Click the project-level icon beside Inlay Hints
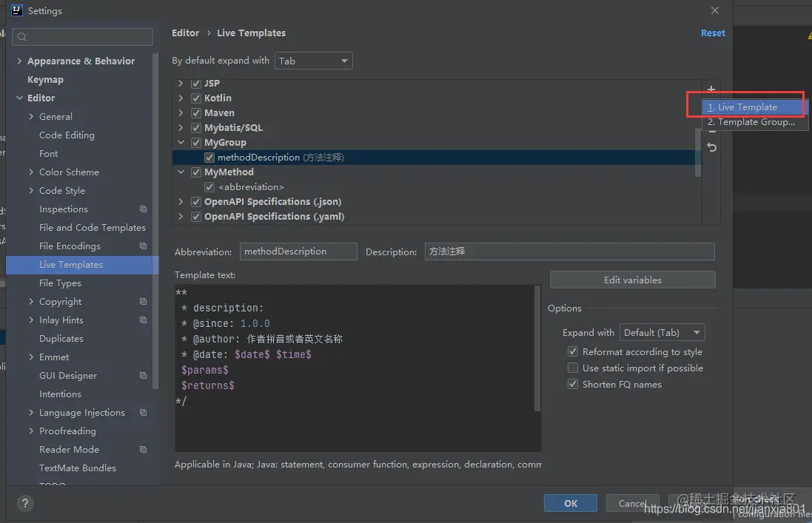This screenshot has width=812, height=523. [x=144, y=320]
